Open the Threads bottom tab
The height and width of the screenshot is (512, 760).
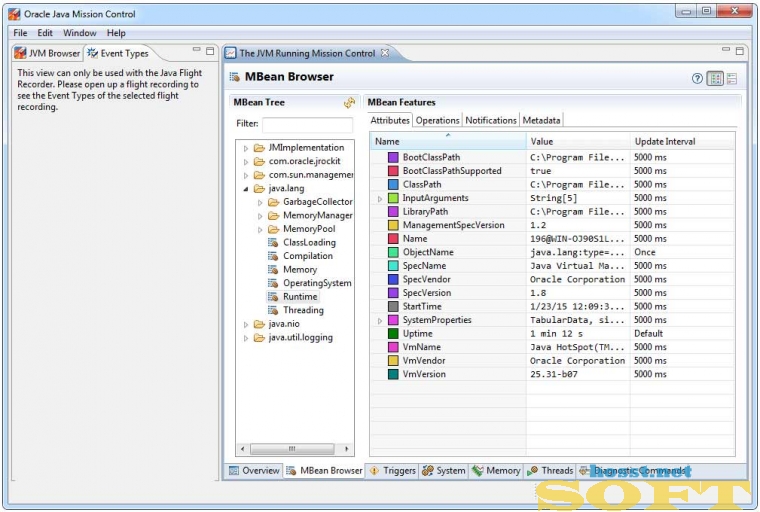point(550,470)
